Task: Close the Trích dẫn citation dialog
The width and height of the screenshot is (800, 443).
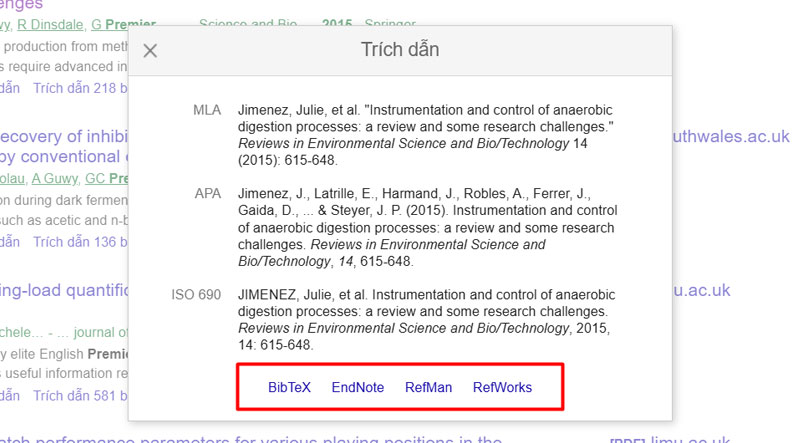Action: (150, 51)
